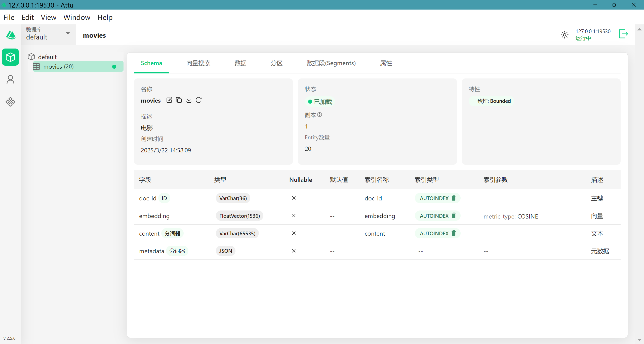Open the View menu

coord(48,17)
